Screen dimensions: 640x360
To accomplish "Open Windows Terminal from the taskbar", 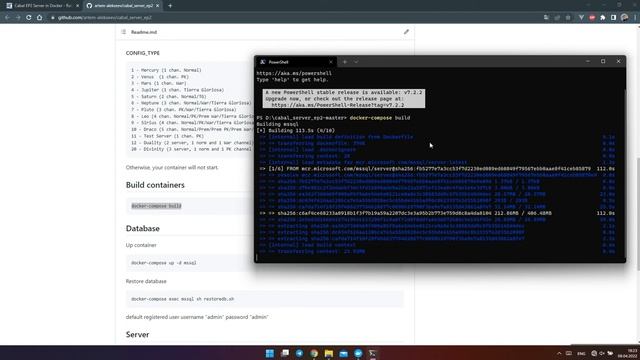I will (373, 353).
